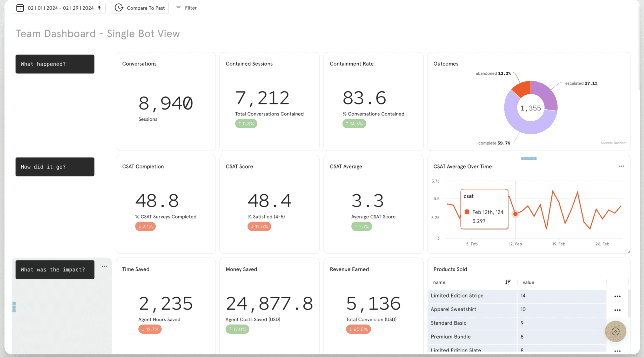This screenshot has width=644, height=357.
Task: Click the Compare To Past button
Action: click(145, 8)
